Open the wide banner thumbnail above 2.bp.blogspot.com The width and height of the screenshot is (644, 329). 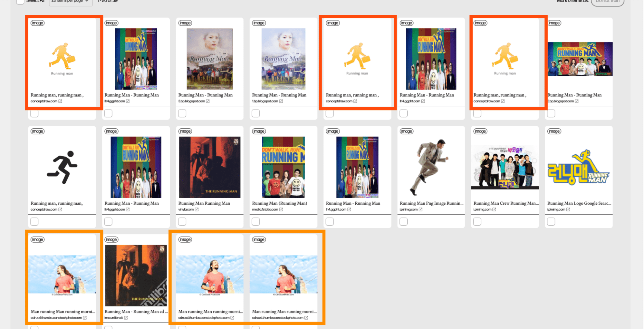[x=580, y=59]
